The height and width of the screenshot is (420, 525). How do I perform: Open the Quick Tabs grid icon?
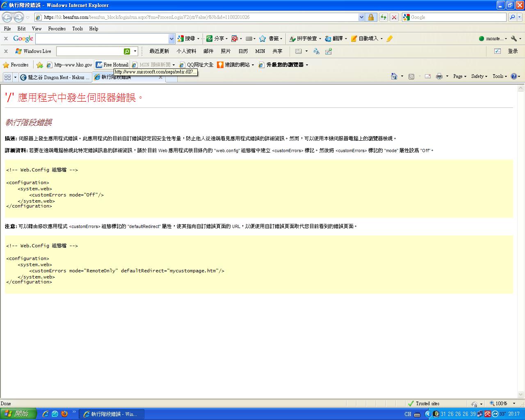[x=7, y=77]
